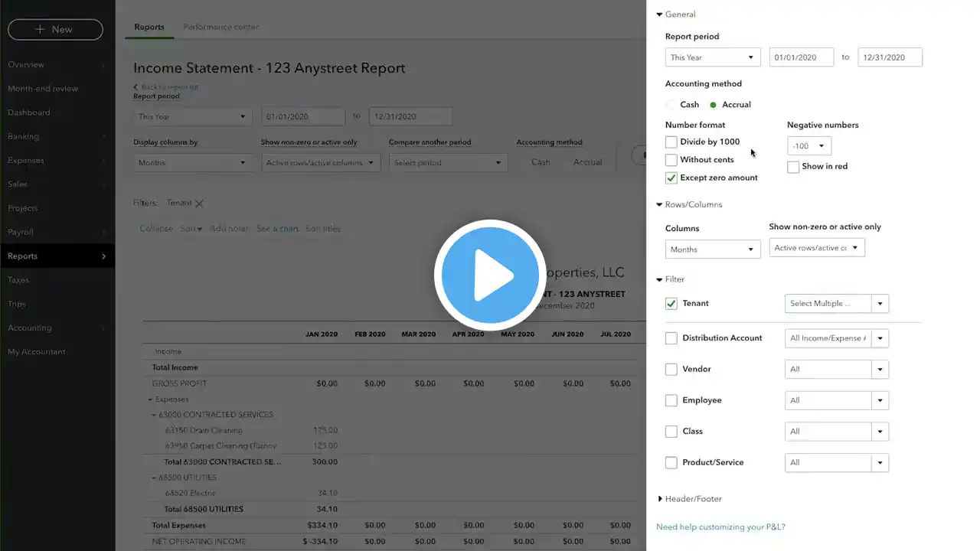Collapse the General section triangle
Screen dimensions: 980x551
659,15
